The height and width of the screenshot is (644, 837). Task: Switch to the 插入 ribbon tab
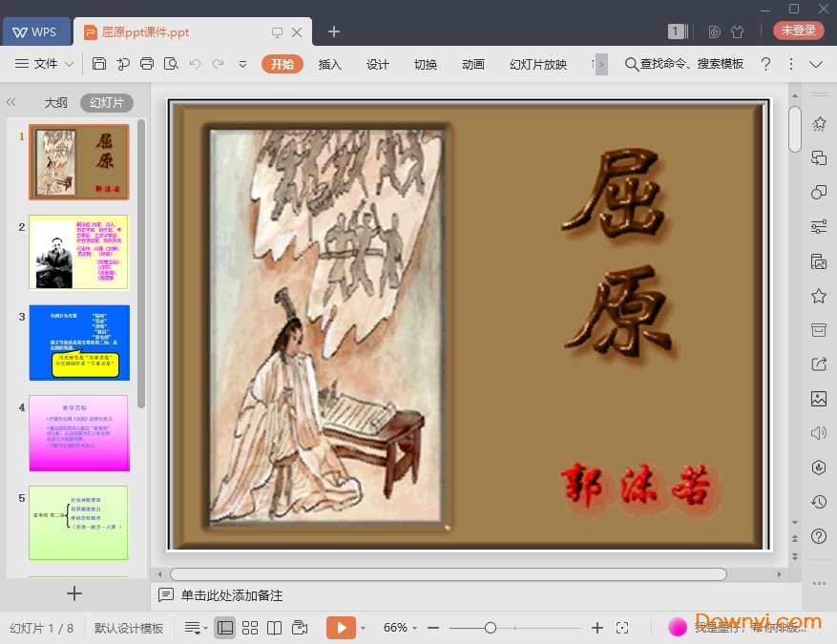click(329, 65)
